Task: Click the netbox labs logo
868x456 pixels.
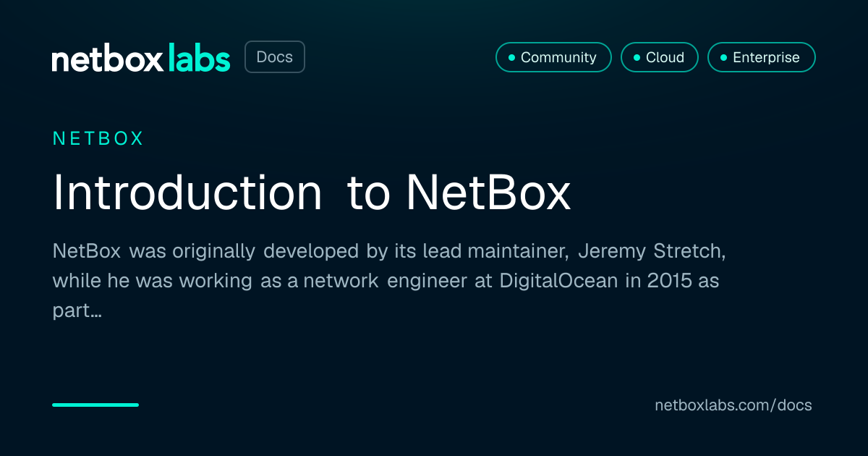Action: tap(141, 58)
